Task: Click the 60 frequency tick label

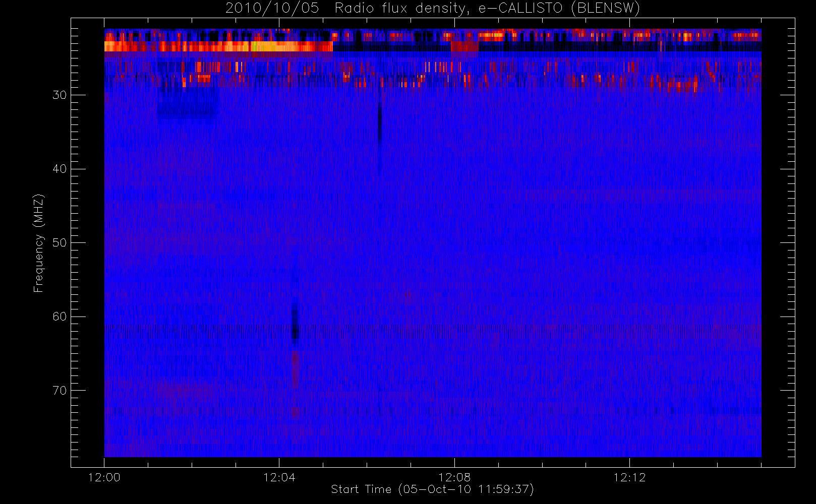Action: click(60, 317)
